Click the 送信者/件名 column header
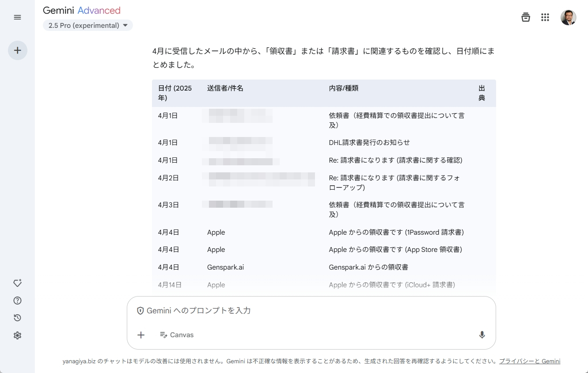This screenshot has width=588, height=373. [x=225, y=88]
